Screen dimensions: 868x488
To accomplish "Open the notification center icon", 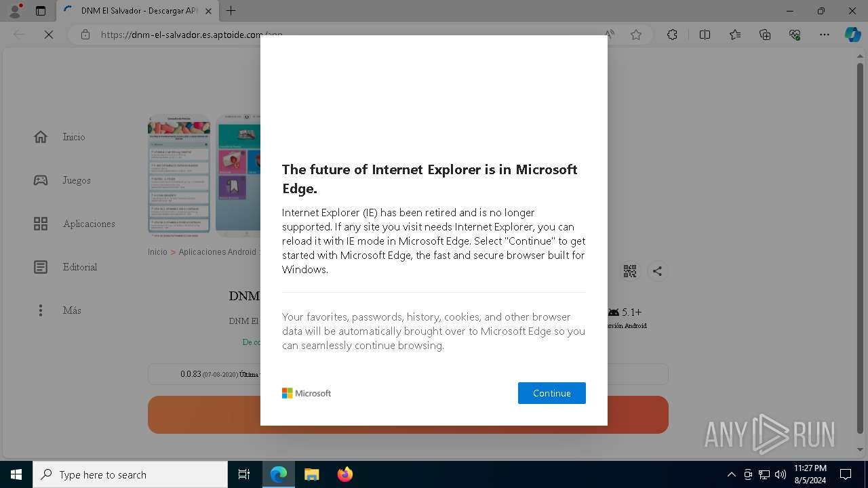I will 846,474.
